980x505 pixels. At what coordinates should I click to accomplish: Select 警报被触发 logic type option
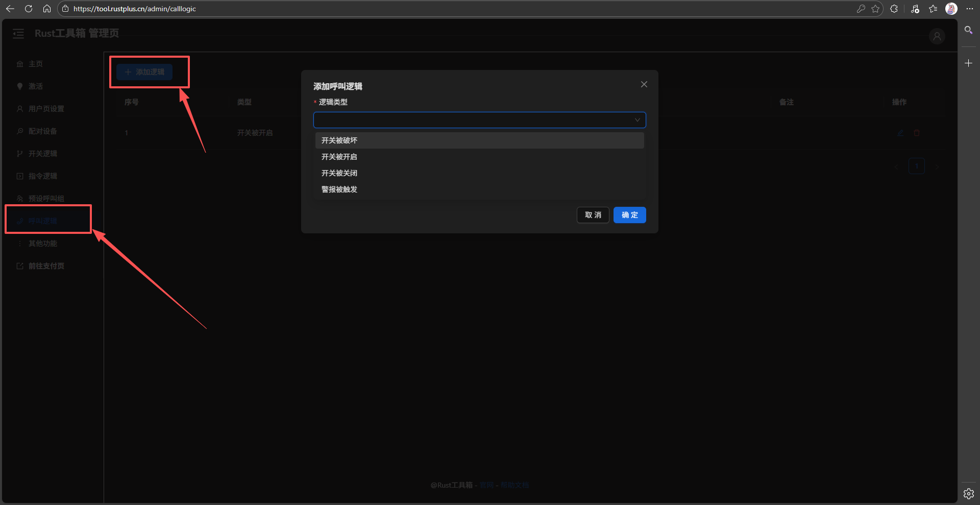pyautogui.click(x=339, y=189)
